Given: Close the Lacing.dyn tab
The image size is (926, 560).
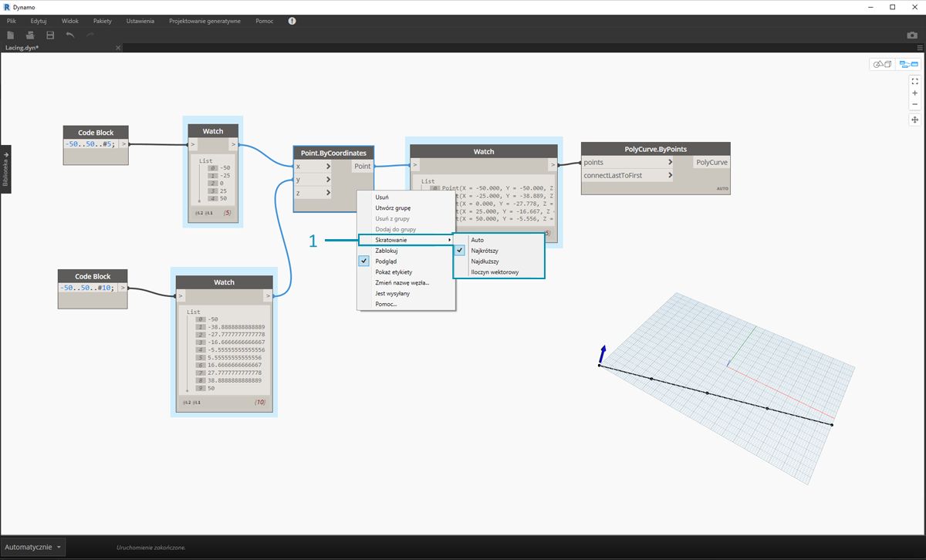Looking at the screenshot, I should tap(118, 48).
